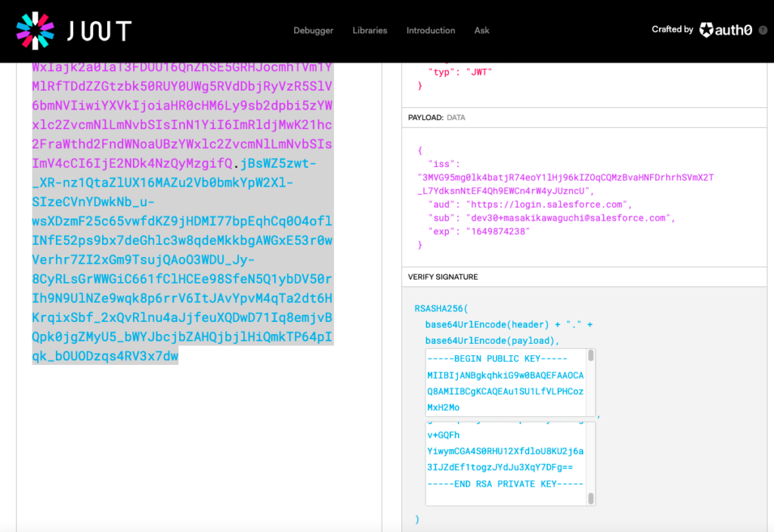This screenshot has width=774, height=532.
Task: Click the VERIFY SIGNATURE section header
Action: [x=442, y=277]
